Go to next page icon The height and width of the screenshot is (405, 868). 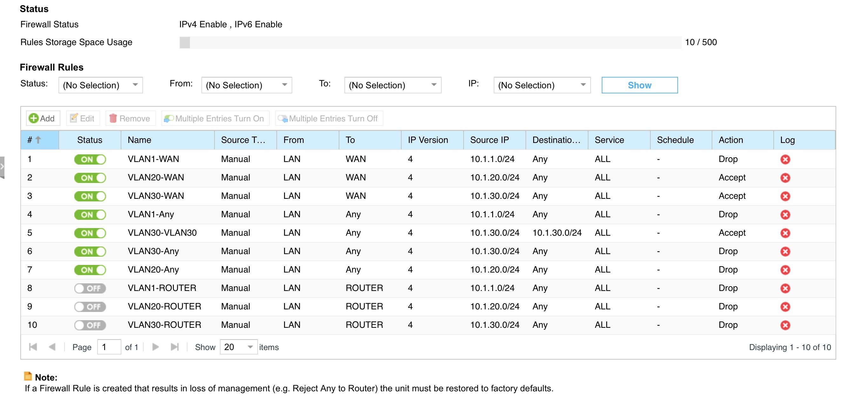[155, 347]
